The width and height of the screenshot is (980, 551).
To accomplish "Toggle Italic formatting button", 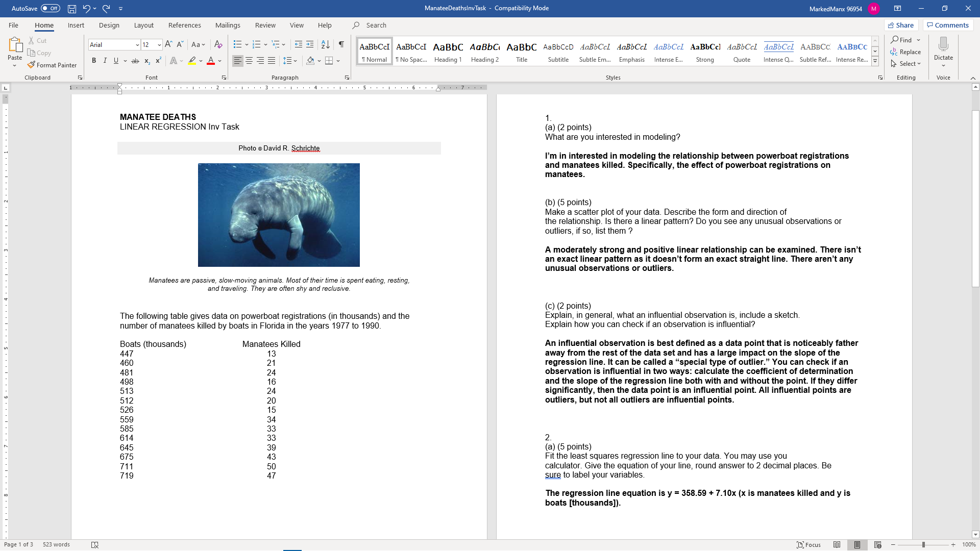I will (x=105, y=61).
